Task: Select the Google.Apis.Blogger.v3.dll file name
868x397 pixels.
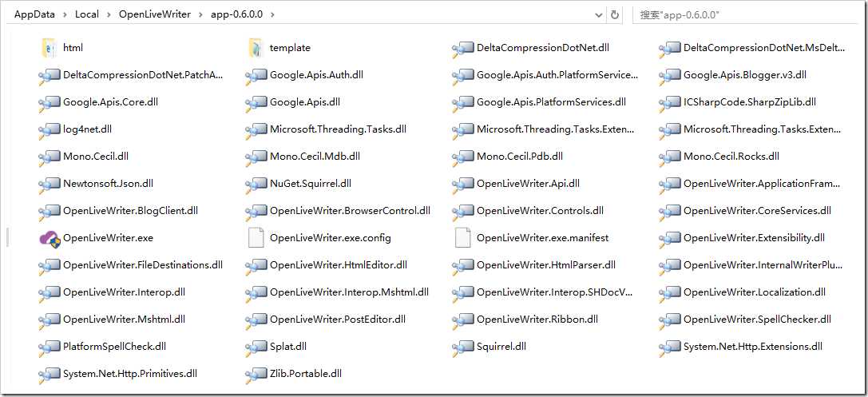Action: pos(744,75)
